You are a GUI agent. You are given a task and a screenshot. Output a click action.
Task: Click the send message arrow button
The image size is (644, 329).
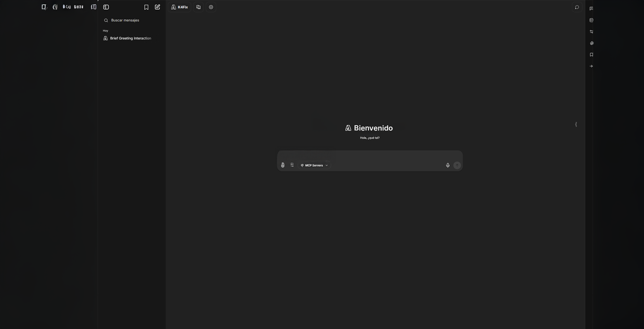pos(457,165)
